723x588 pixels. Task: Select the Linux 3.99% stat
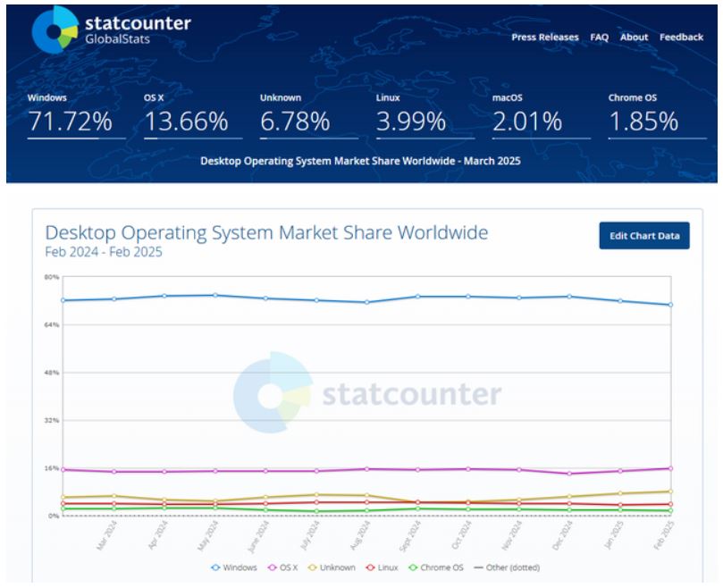pos(410,122)
